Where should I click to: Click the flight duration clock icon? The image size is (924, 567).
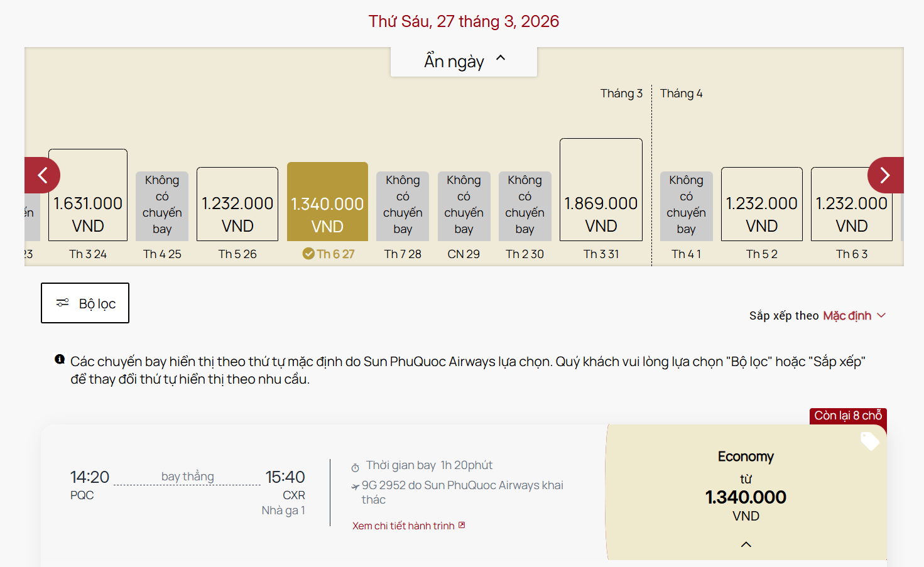(x=355, y=467)
